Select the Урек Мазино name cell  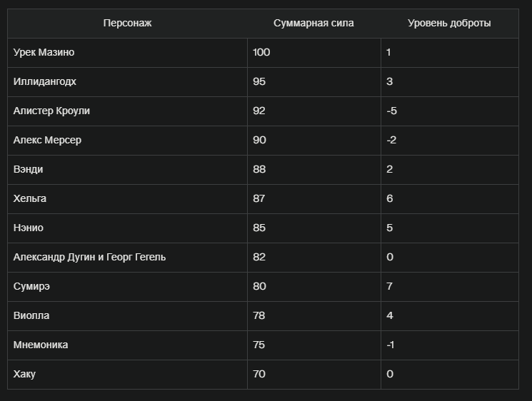[x=127, y=53]
